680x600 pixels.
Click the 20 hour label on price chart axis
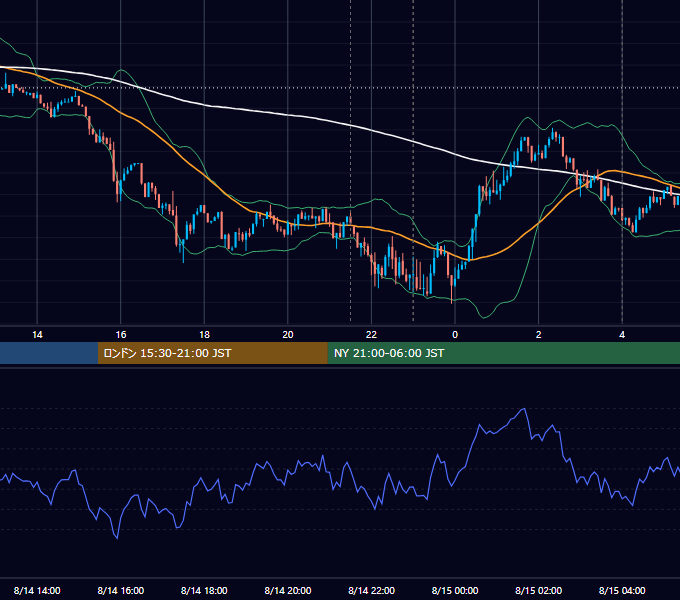(x=288, y=335)
